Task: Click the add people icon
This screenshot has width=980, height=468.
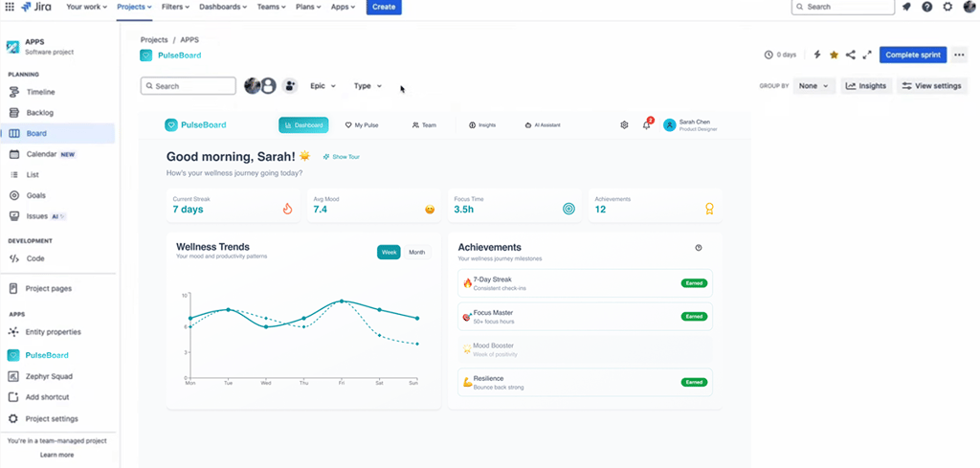Action: [289, 85]
